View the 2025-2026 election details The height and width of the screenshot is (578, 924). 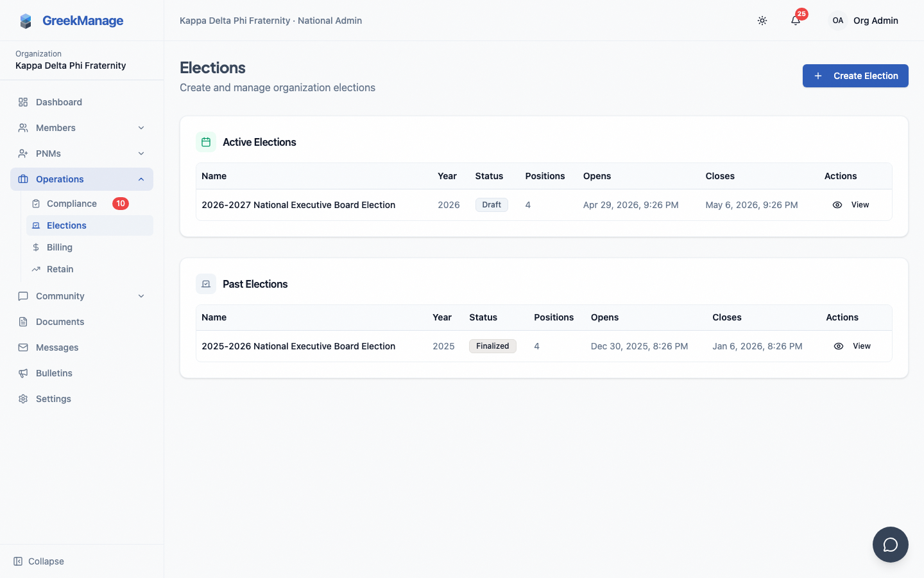point(852,346)
